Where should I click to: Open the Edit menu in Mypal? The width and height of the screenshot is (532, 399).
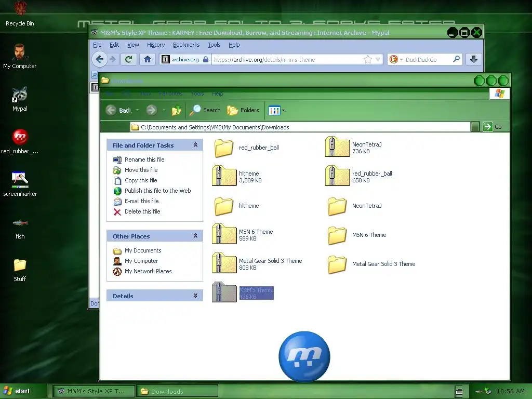click(x=114, y=45)
